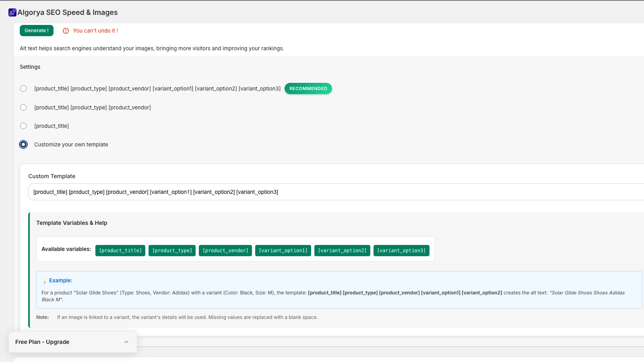Click the Note: label text

43,317
